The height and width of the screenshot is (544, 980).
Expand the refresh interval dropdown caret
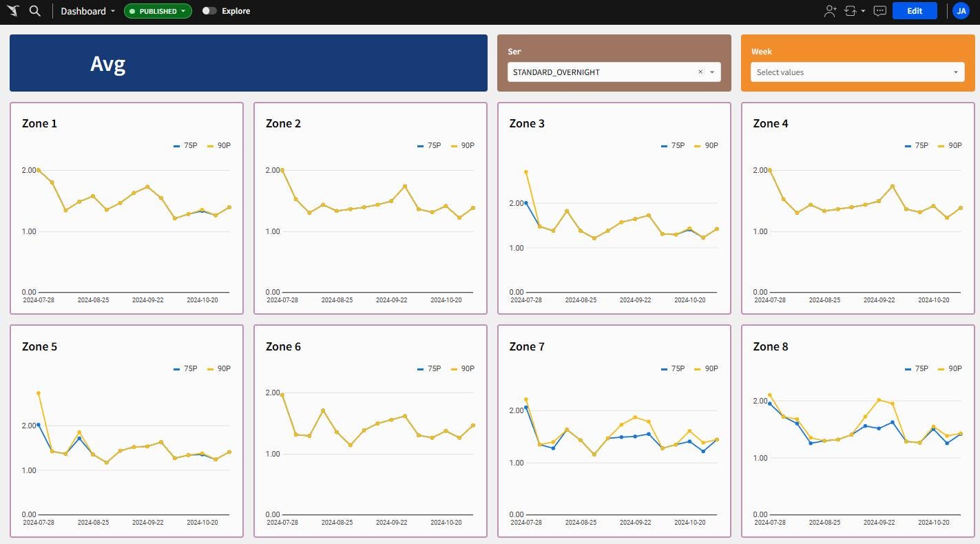click(x=862, y=10)
